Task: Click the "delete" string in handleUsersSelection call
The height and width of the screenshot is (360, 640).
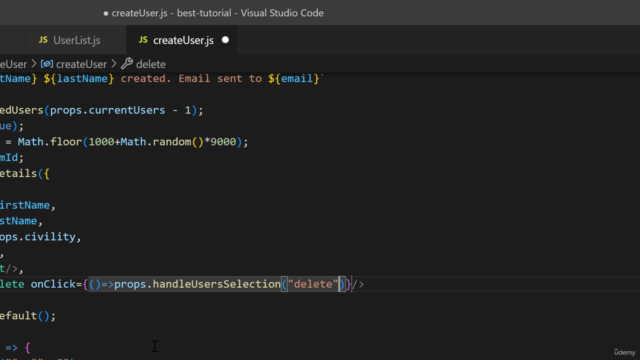Action: coord(313,284)
